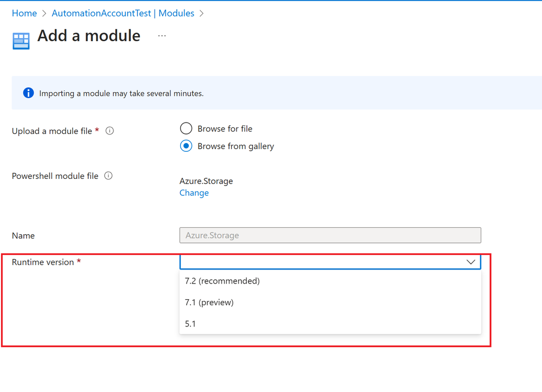The width and height of the screenshot is (542, 392).
Task: Click the chevron after the Home breadcrumb
Action: 44,14
